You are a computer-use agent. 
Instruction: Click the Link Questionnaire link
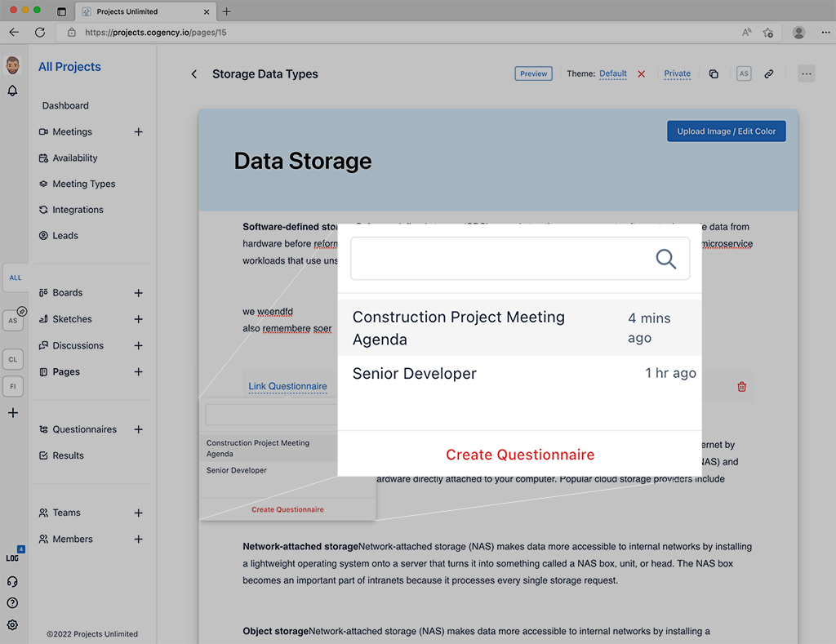[x=287, y=386]
